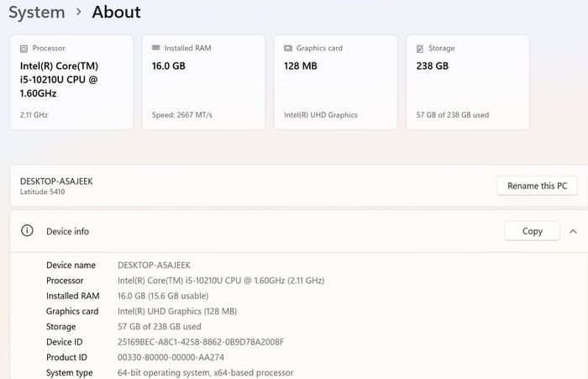Go back to System in breadcrumb
The height and width of the screenshot is (379, 588).
(x=37, y=13)
